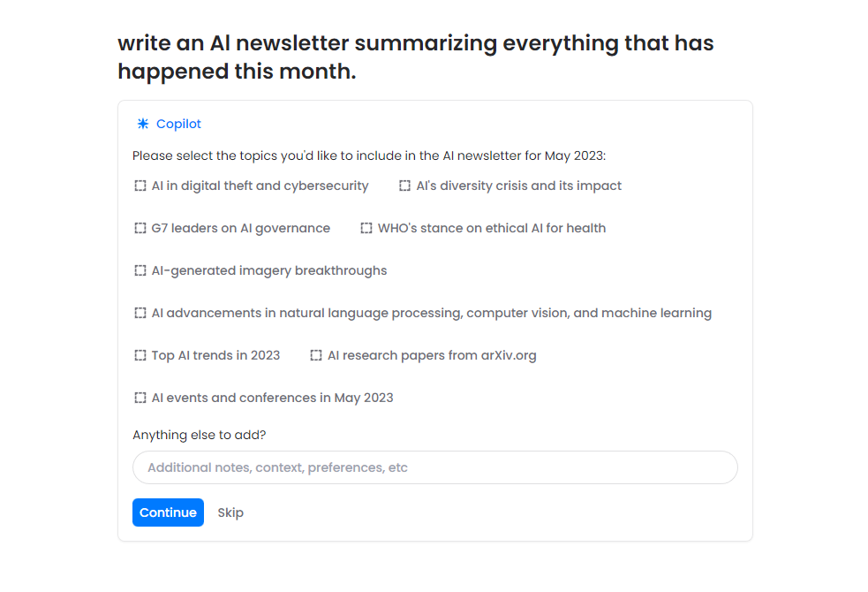This screenshot has height=592, width=868.
Task: Enable WHO's stance on ethical AI topic
Action: point(366,229)
